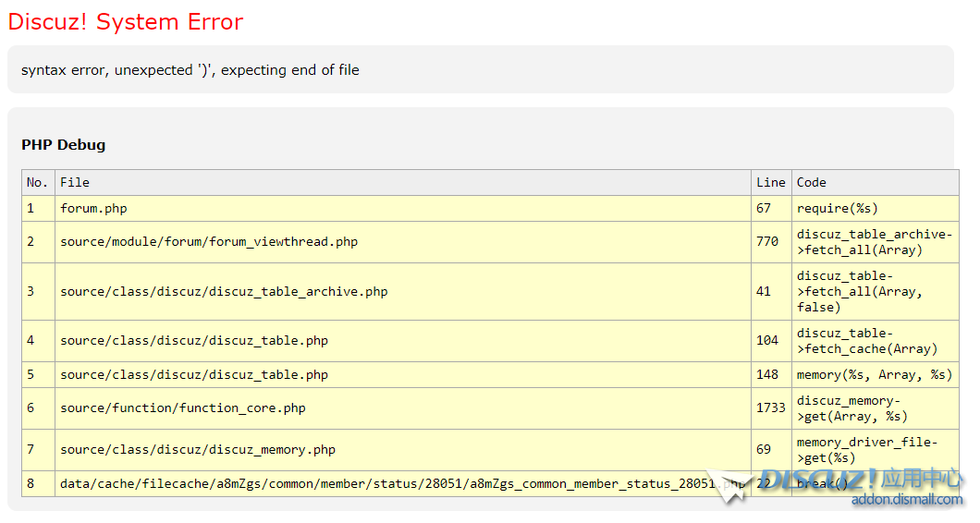Open the addon.dismall.com link
980x523 pixels.
click(x=907, y=500)
